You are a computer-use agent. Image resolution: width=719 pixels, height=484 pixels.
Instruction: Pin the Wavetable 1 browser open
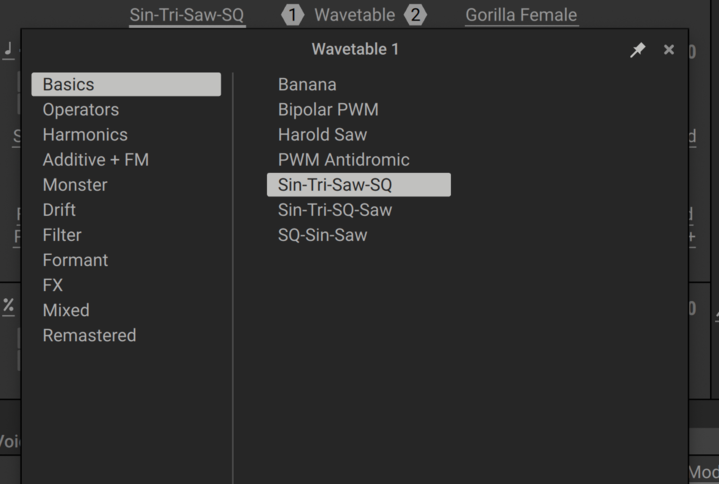coord(637,50)
